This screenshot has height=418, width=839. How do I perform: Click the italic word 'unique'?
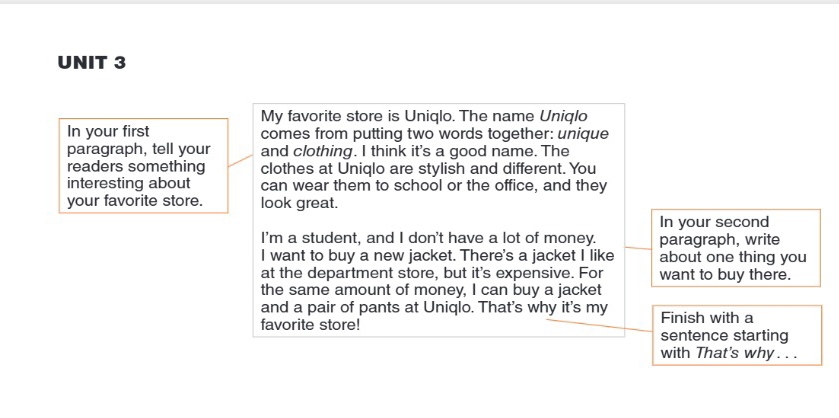click(582, 134)
